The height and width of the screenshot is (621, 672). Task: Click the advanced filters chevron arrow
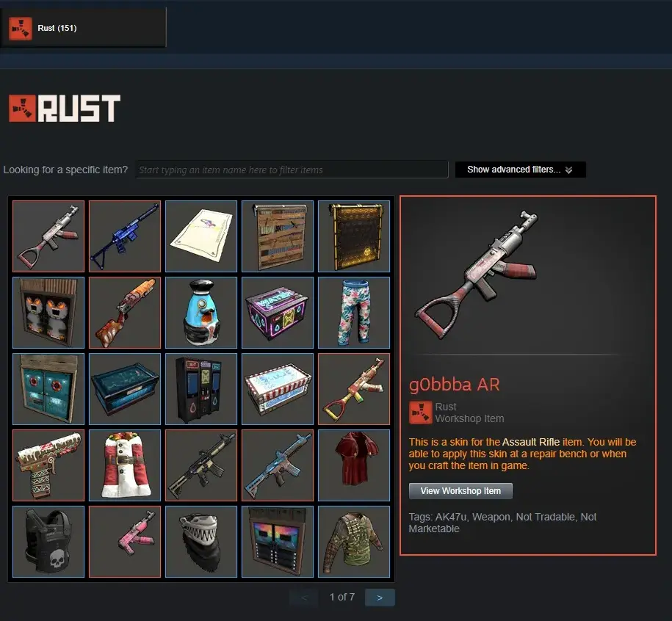click(568, 170)
